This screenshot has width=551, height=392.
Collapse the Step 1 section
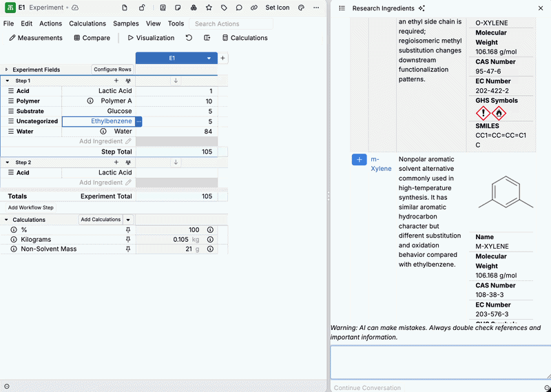pyautogui.click(x=8, y=81)
